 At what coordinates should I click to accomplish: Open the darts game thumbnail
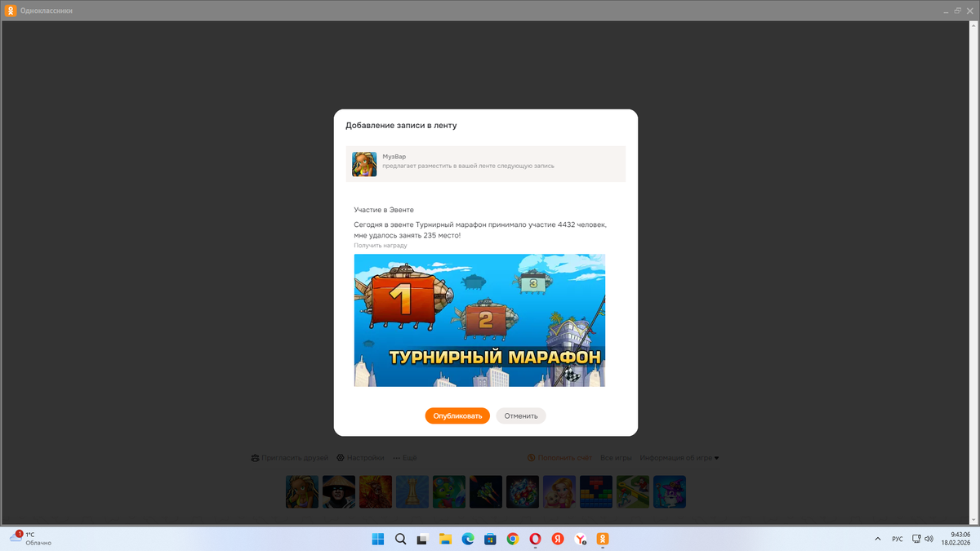486,492
